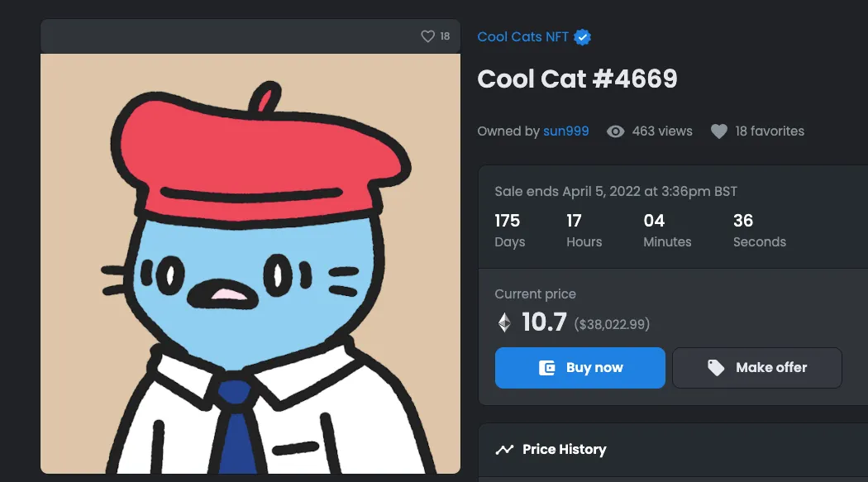Expand the Price History section
Screen dimensions: 868x482
pos(563,449)
